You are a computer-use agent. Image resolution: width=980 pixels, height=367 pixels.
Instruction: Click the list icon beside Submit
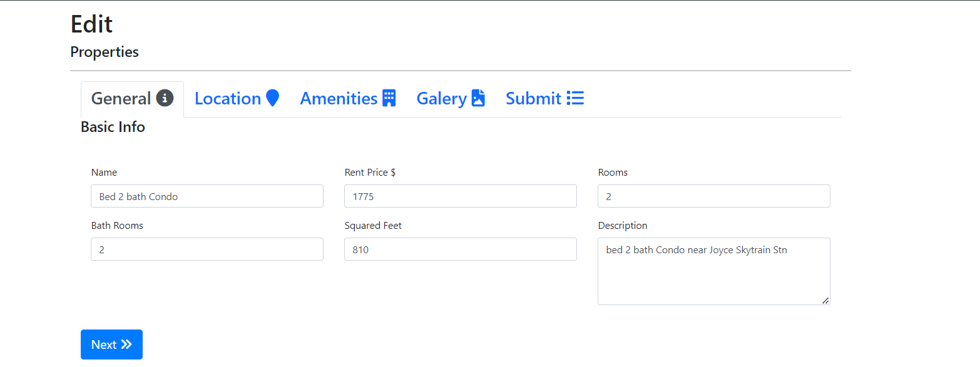tap(575, 98)
